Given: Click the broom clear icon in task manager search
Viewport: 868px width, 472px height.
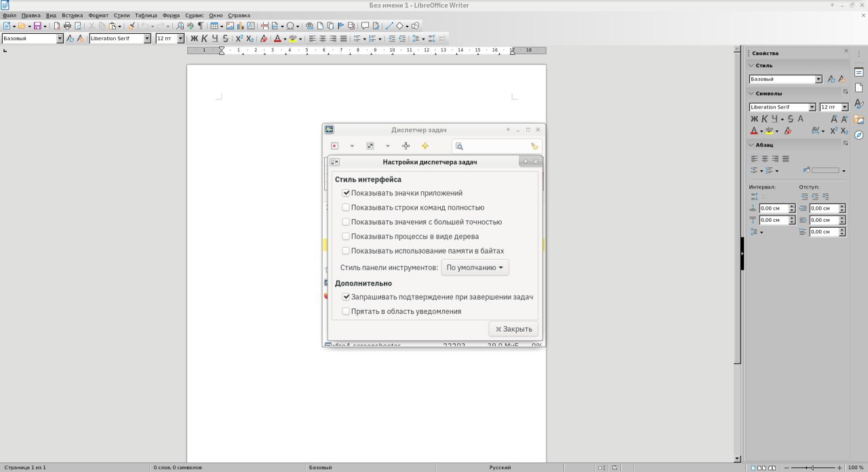Looking at the screenshot, I should (x=534, y=146).
